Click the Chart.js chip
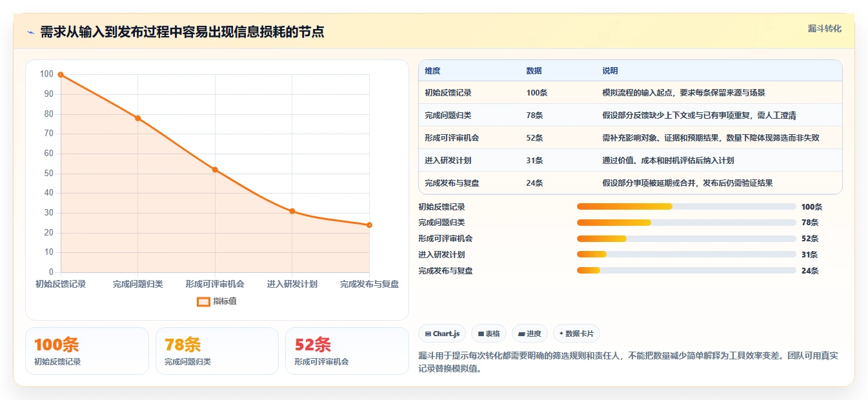Viewport: 868px width, 400px height. (442, 334)
